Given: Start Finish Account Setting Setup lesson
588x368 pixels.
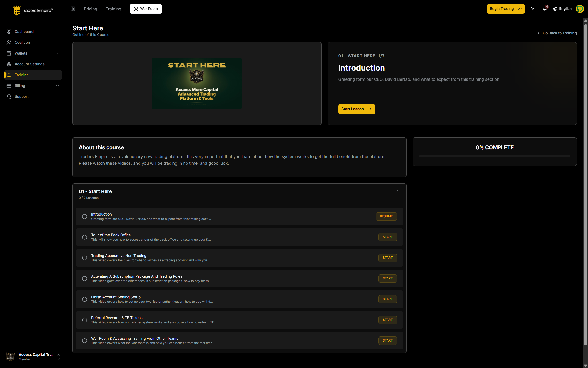Looking at the screenshot, I should (387, 299).
